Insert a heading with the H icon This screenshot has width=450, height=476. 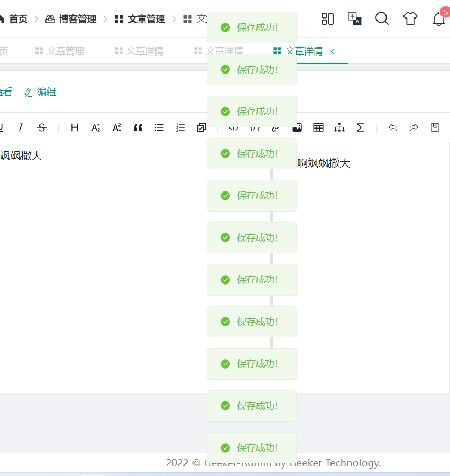coord(75,127)
